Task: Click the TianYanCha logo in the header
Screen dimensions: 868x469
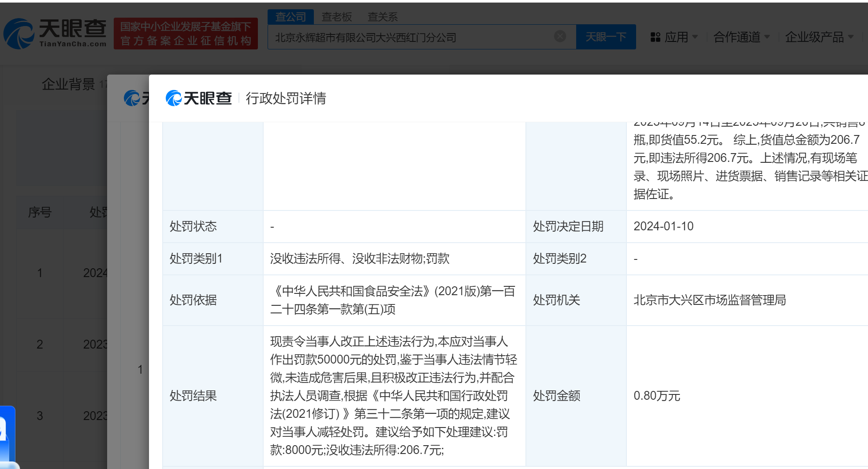Action: pyautogui.click(x=55, y=33)
